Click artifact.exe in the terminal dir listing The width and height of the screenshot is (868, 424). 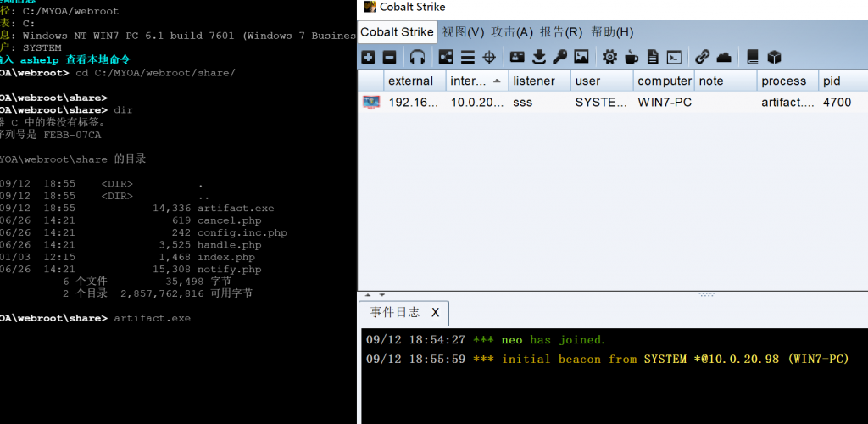point(236,208)
